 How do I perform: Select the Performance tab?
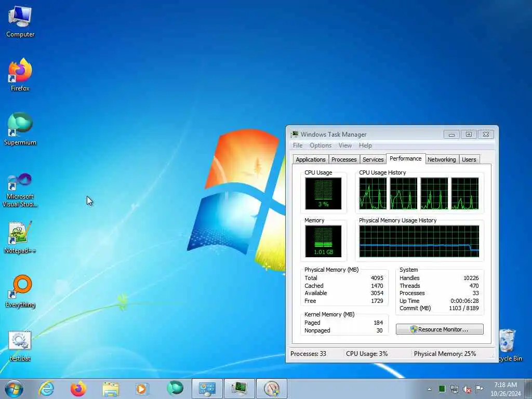405,158
